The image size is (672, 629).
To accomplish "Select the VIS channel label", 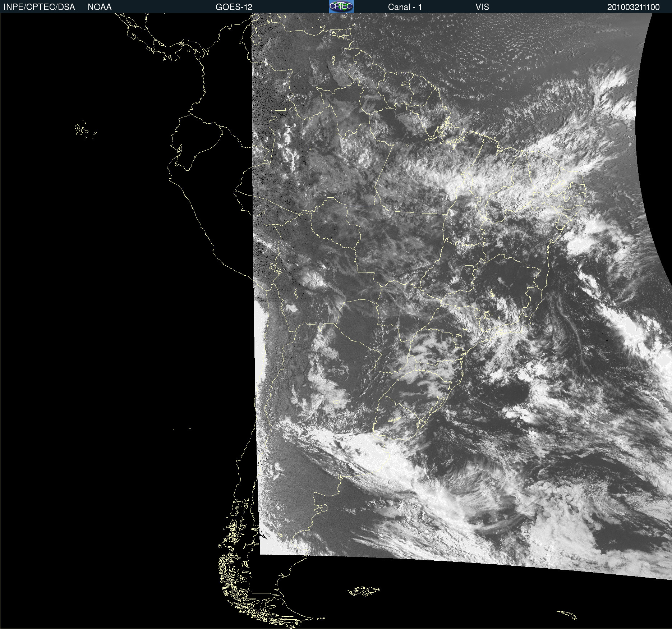I will pos(482,7).
